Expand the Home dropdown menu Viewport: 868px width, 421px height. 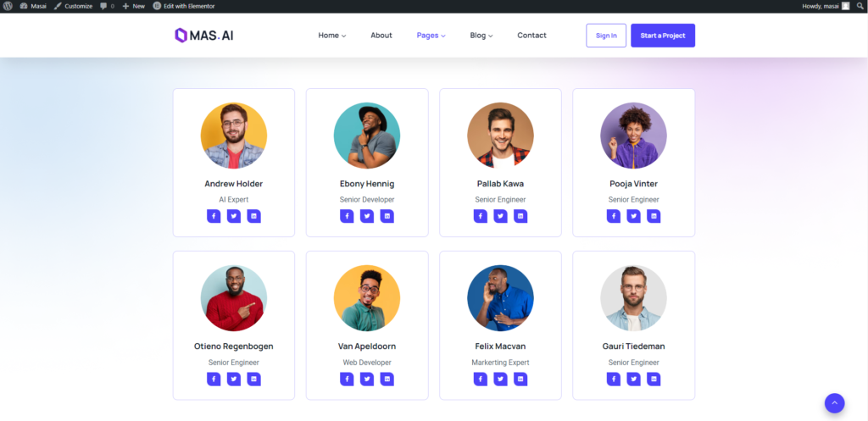(332, 36)
